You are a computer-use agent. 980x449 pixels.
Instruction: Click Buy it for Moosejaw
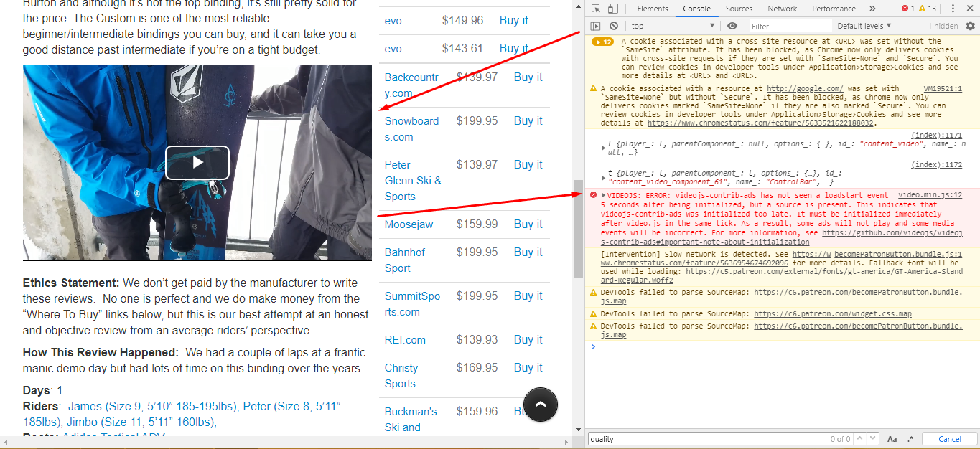528,225
